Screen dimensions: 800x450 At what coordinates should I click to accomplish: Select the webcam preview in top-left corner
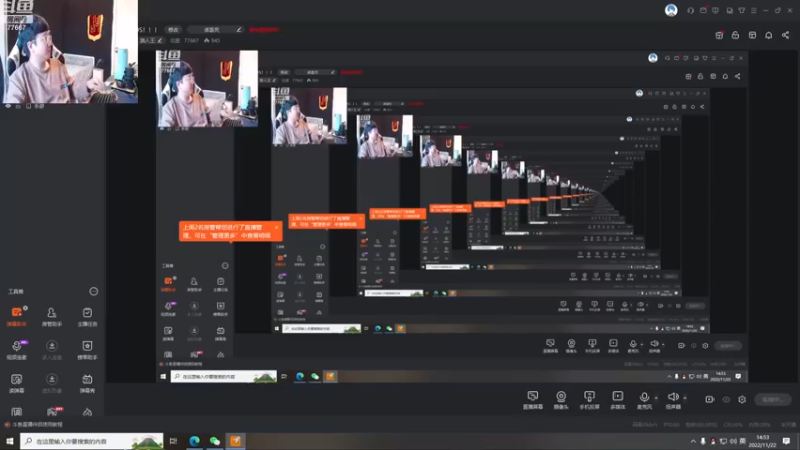(70, 51)
